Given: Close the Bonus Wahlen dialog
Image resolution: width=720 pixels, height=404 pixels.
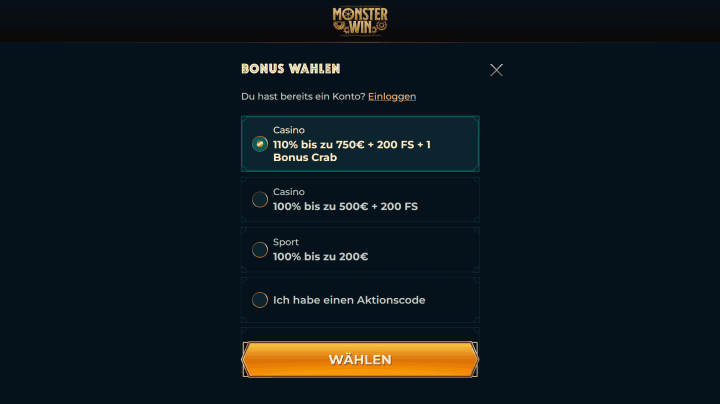Looking at the screenshot, I should pyautogui.click(x=496, y=70).
